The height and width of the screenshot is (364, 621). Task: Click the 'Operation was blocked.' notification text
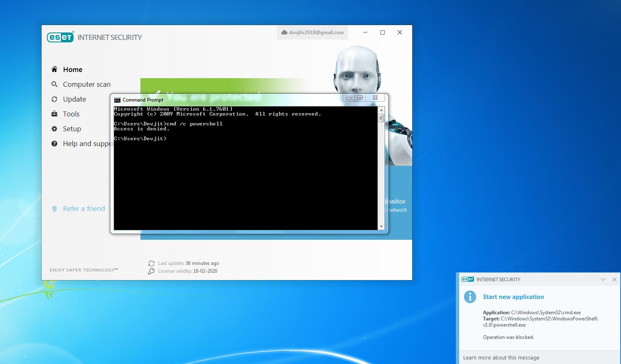[509, 337]
